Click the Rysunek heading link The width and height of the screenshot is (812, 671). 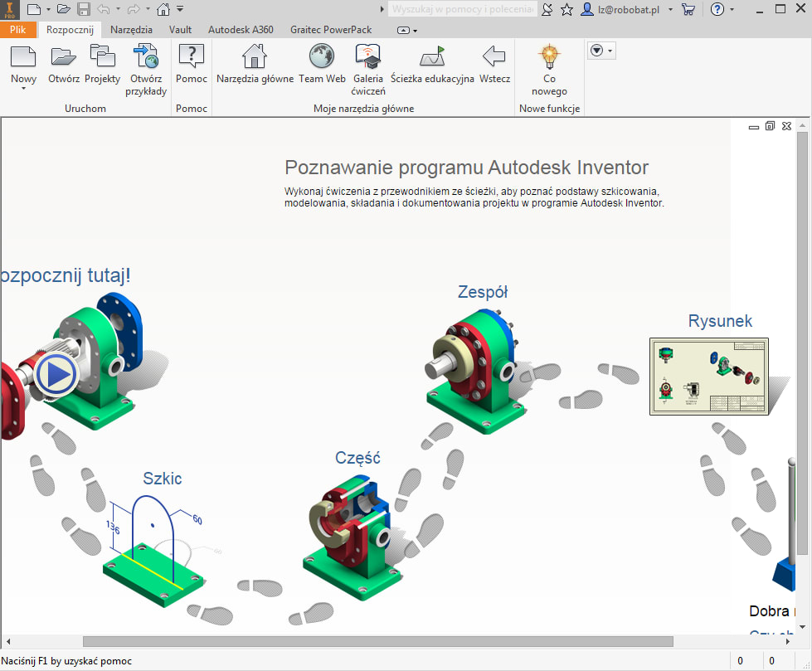[x=720, y=320]
